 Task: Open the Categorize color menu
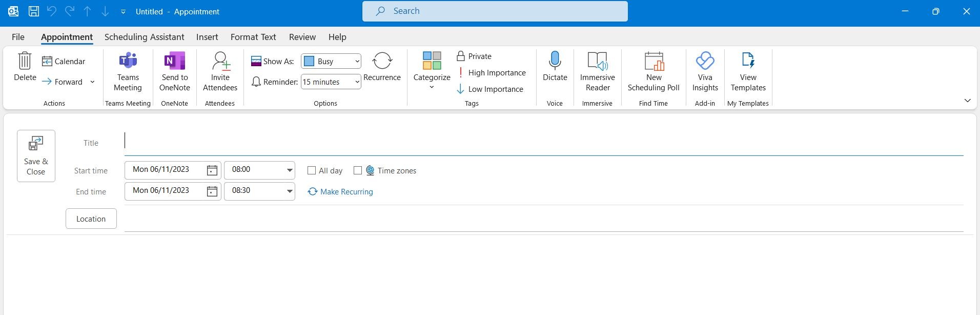(x=432, y=71)
